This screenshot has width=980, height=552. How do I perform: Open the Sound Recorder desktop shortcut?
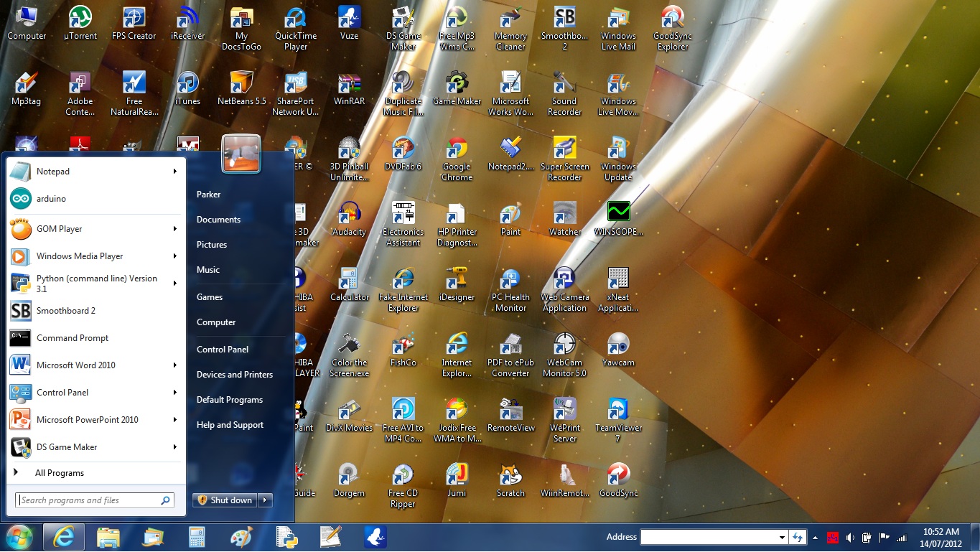[x=564, y=93]
